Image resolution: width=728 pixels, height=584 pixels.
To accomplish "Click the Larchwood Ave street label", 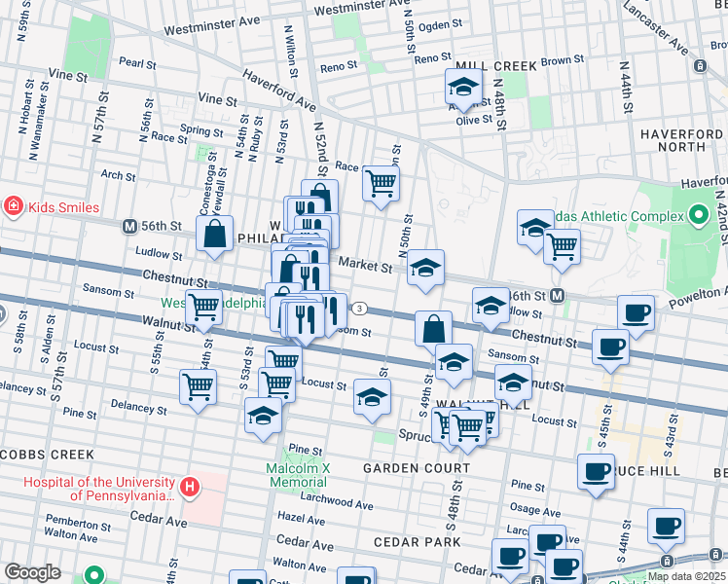I will click(x=337, y=500).
